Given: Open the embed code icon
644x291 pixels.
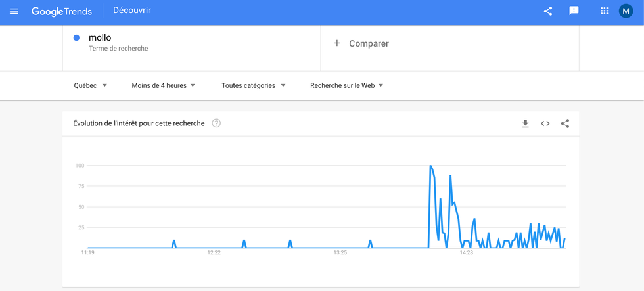Looking at the screenshot, I should [545, 123].
